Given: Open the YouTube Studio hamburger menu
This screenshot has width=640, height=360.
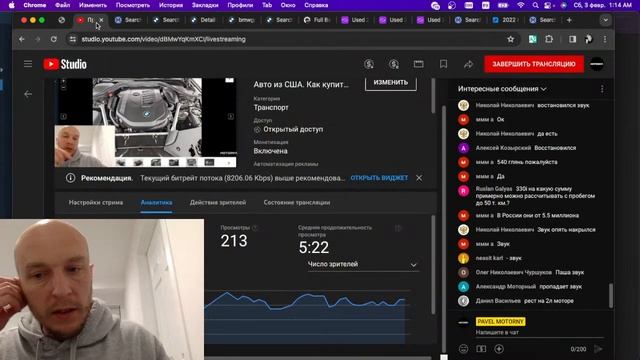Looking at the screenshot, I should 28,64.
